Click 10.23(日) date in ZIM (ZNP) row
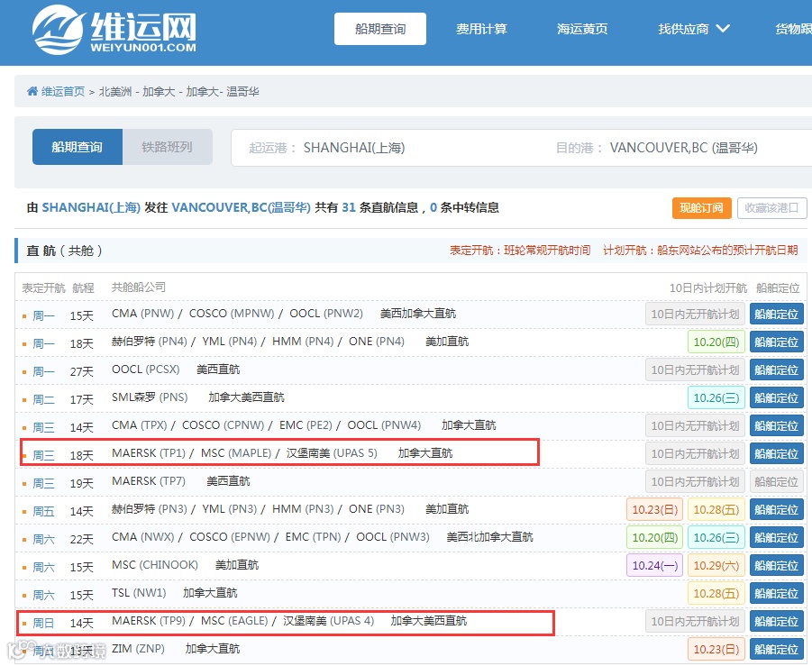The image size is (812, 666). click(716, 650)
